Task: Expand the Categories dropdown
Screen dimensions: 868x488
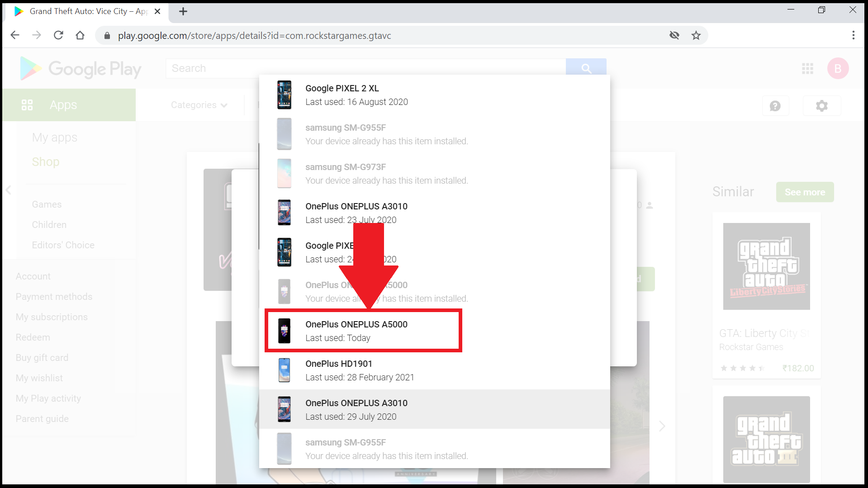Action: click(199, 105)
